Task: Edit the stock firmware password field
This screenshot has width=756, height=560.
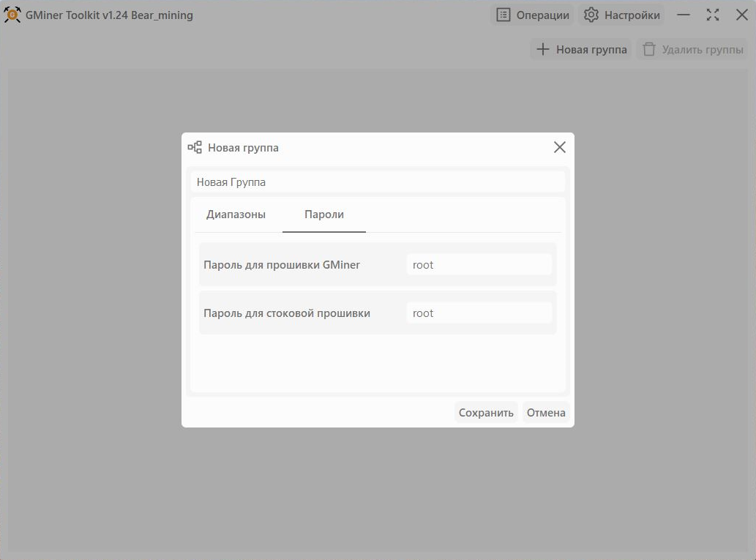Action: tap(479, 313)
